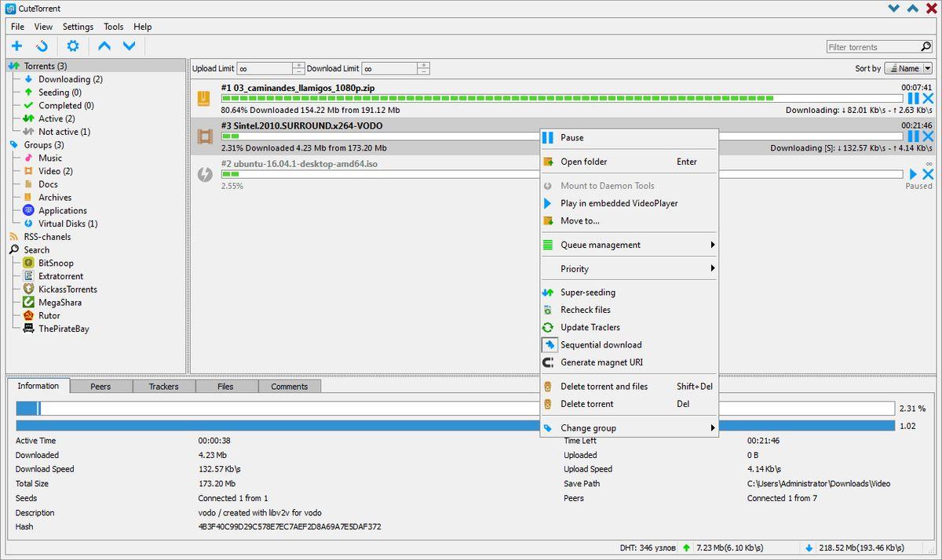The width and height of the screenshot is (942, 560).
Task: Select Generate magnet URI
Action: tap(629, 363)
